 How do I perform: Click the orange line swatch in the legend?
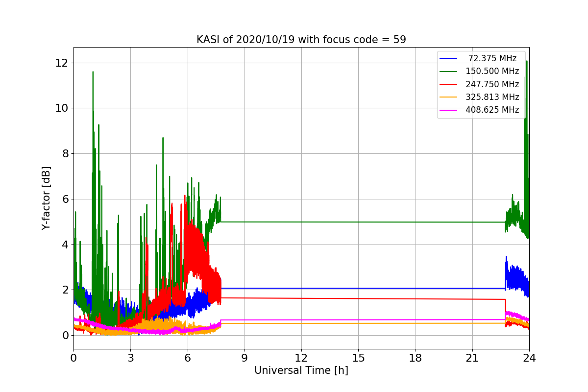[x=449, y=97]
